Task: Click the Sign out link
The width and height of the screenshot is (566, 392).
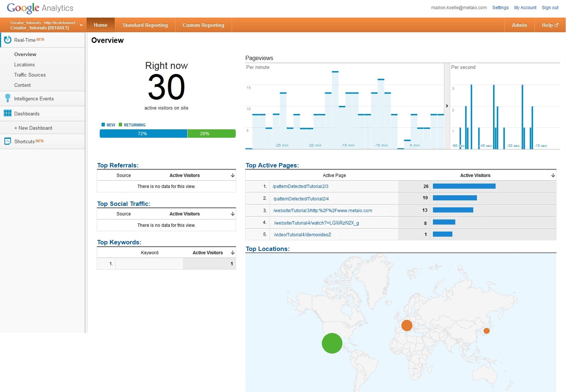Action: (x=550, y=8)
